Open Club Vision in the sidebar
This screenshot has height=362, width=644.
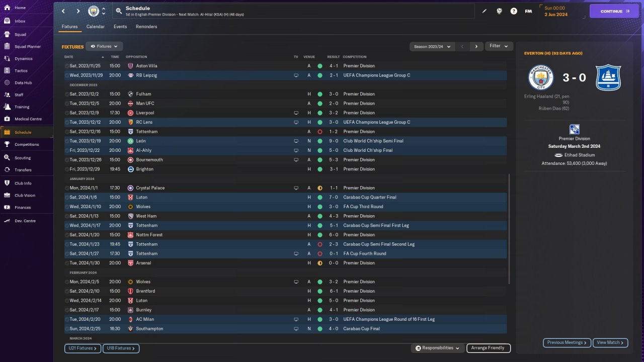click(x=25, y=196)
